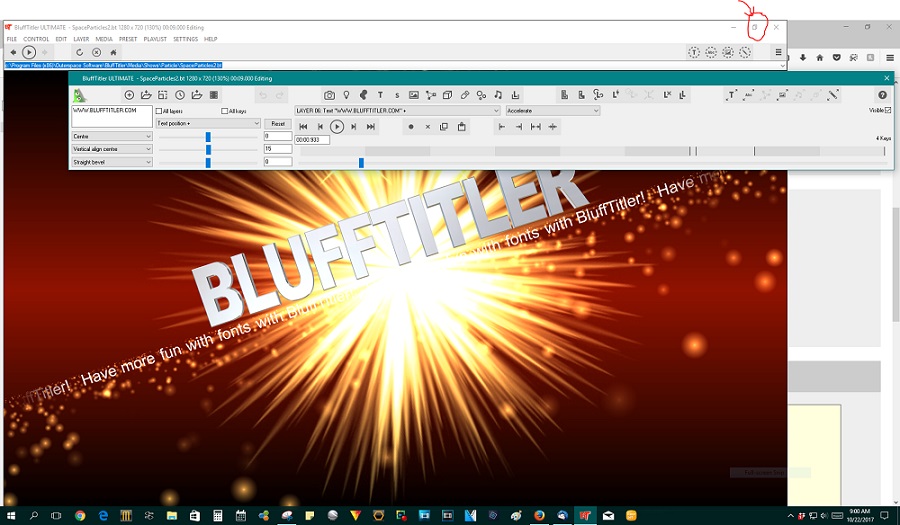Add a light layer via bulb icon
This screenshot has height=525, width=900.
coord(346,95)
